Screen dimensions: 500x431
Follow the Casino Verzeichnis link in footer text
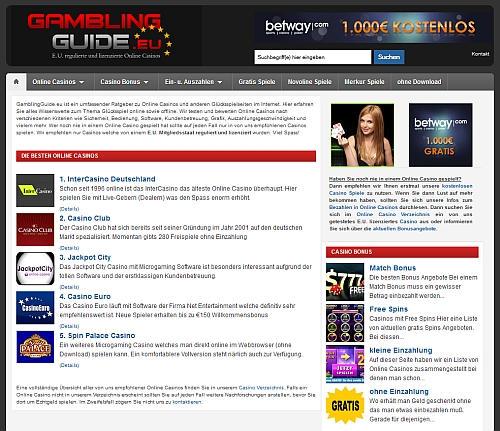tap(261, 388)
